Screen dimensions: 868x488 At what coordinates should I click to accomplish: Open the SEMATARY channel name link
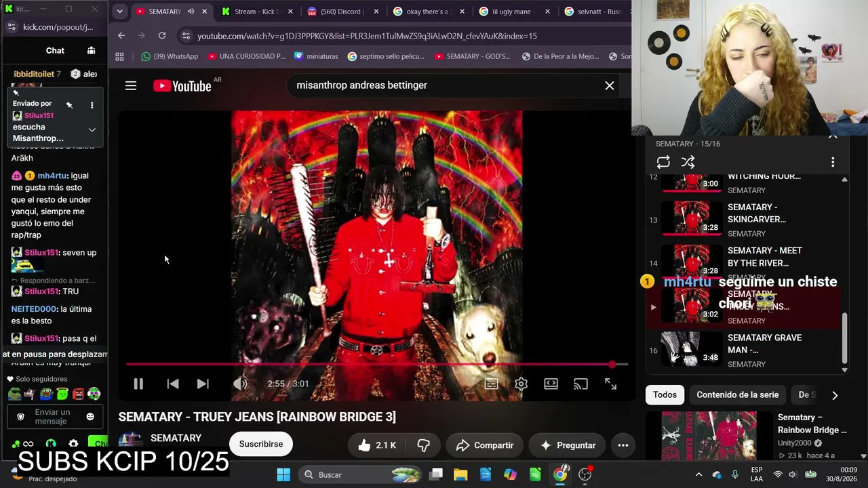(176, 439)
